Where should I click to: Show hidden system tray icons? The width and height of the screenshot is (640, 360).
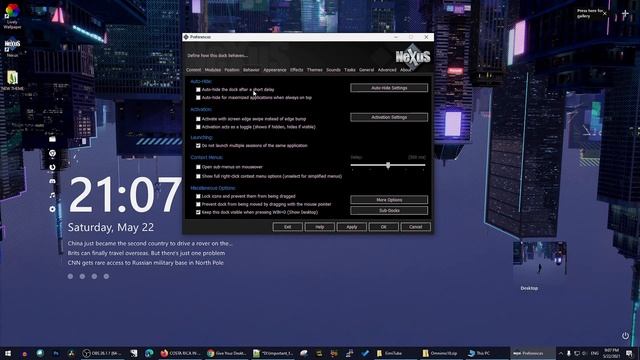point(560,353)
